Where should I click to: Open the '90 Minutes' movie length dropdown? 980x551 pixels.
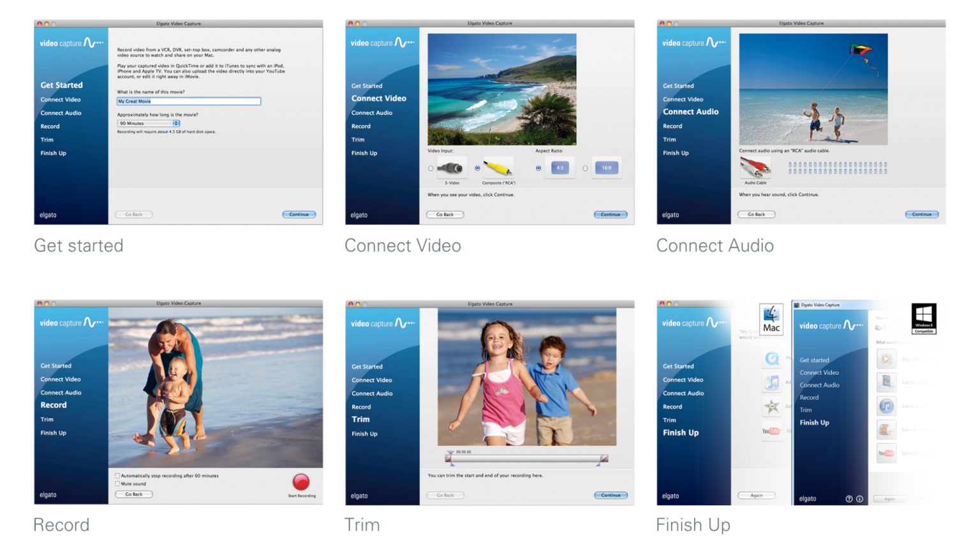pos(149,124)
